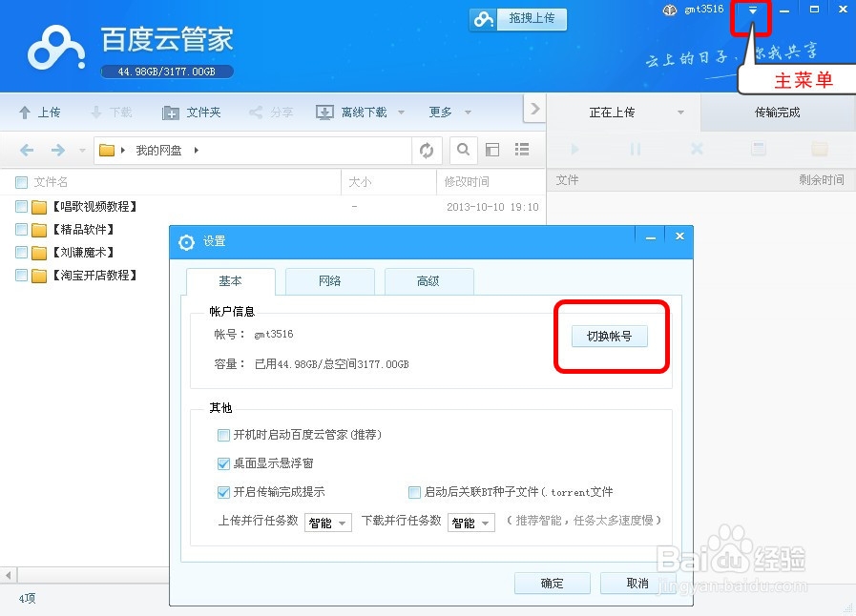Go back with the left arrow
Image resolution: width=856 pixels, height=616 pixels.
(x=27, y=150)
